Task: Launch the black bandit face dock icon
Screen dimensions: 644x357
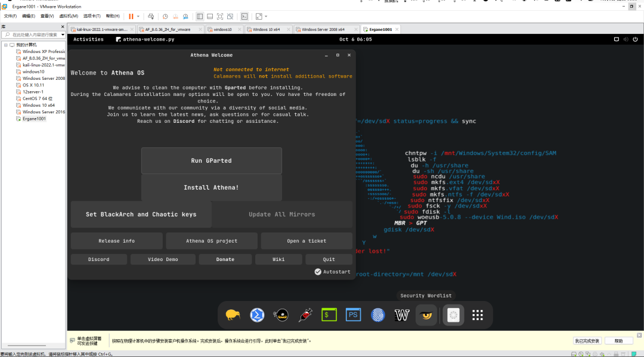Action: pyautogui.click(x=281, y=315)
